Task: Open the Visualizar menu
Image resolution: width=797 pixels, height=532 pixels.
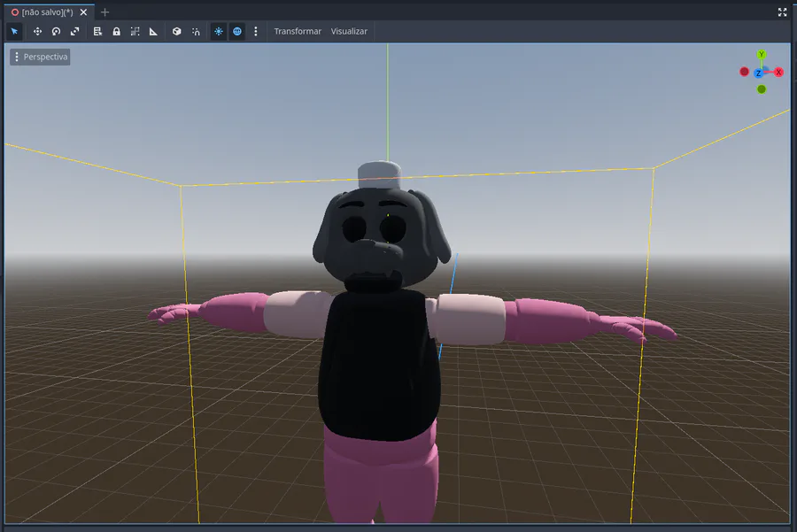Action: 349,32
